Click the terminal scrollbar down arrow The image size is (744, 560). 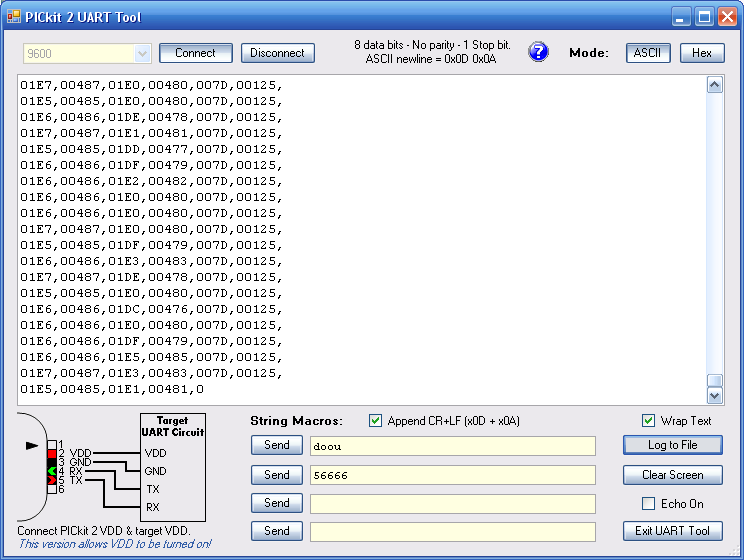point(715,395)
